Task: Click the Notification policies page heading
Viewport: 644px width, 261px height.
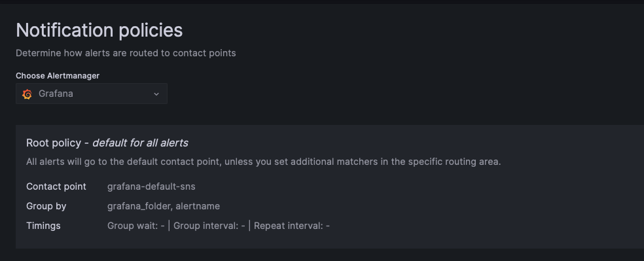Action: [99, 30]
